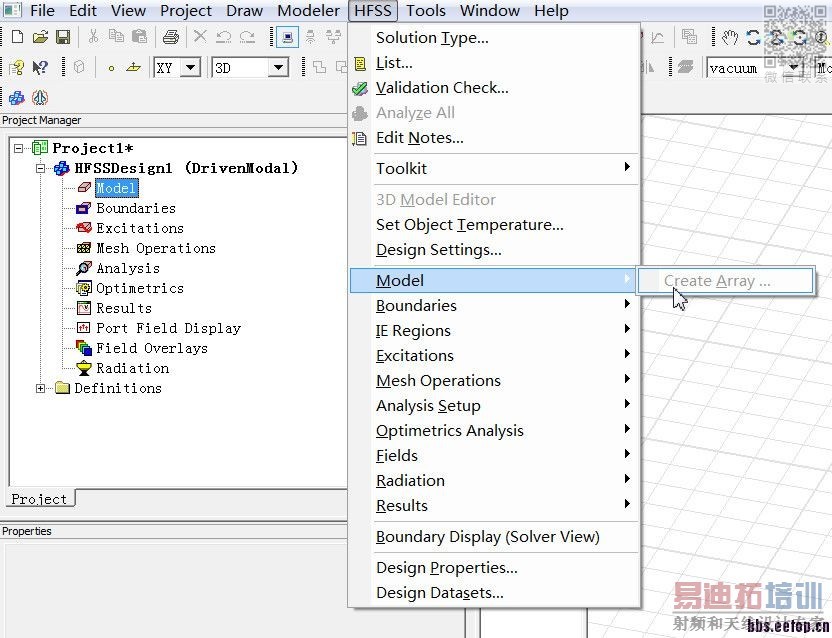Click the gray sheet layers icon

coord(685,67)
